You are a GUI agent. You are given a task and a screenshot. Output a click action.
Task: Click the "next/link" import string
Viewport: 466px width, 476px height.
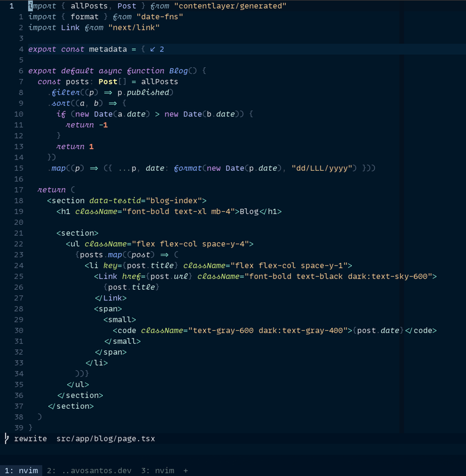(134, 27)
